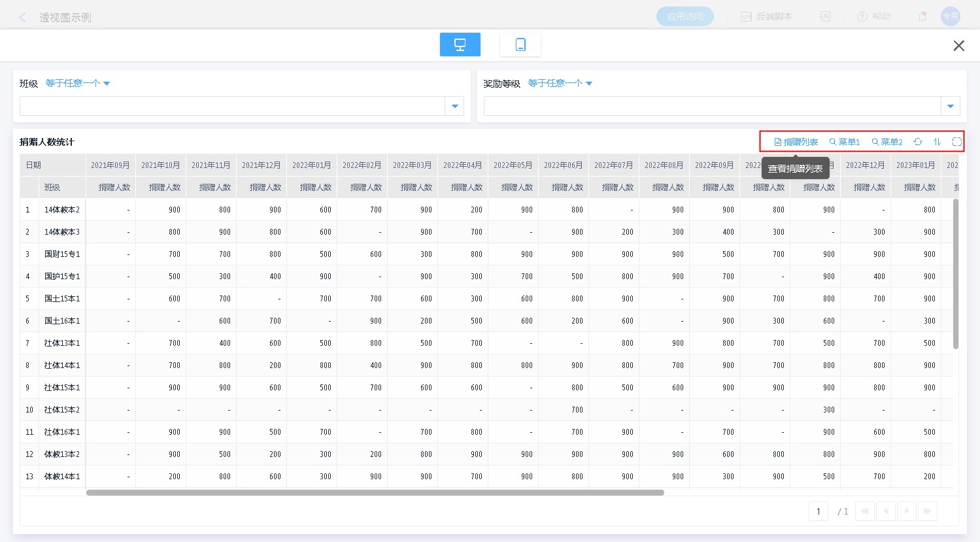Open 班级 condition dropdown 等于任意一个

pos(77,83)
